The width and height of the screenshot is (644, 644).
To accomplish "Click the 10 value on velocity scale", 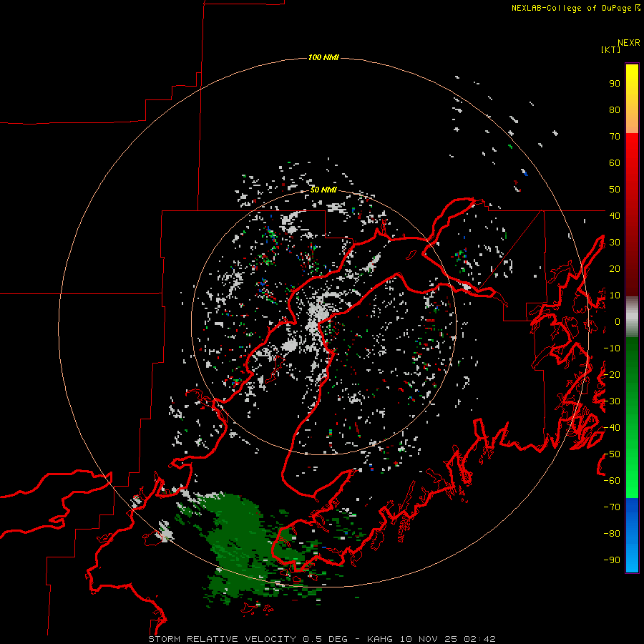I will tap(615, 296).
